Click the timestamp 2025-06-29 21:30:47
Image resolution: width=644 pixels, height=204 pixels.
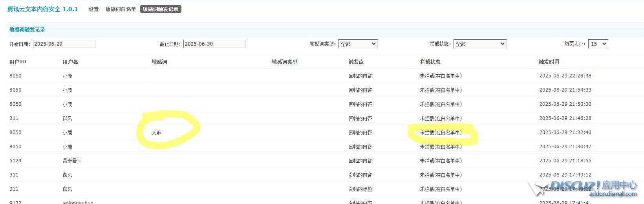(565, 147)
